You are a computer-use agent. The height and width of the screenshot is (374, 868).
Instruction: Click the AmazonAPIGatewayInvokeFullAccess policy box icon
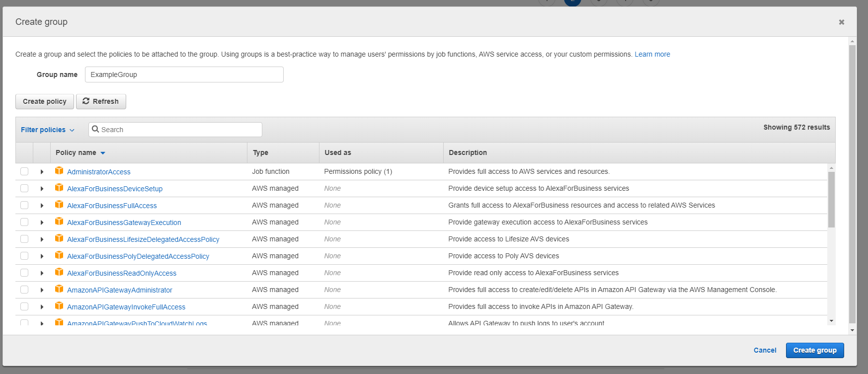[x=59, y=306]
